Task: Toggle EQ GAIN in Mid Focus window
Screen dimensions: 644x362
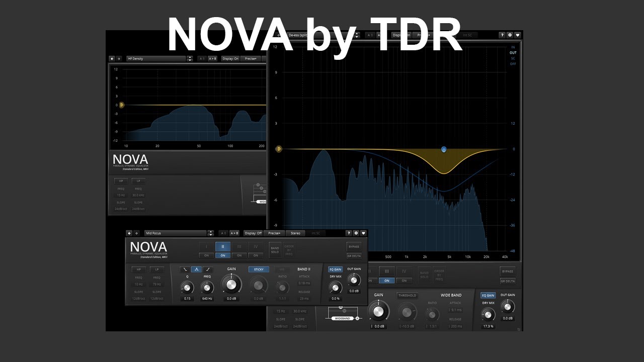Action: (x=335, y=269)
